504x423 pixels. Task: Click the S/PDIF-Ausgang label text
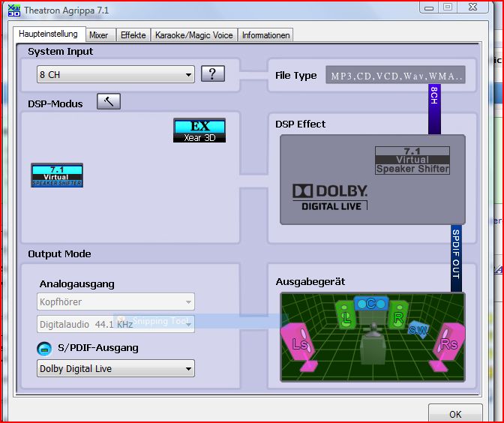(x=98, y=348)
